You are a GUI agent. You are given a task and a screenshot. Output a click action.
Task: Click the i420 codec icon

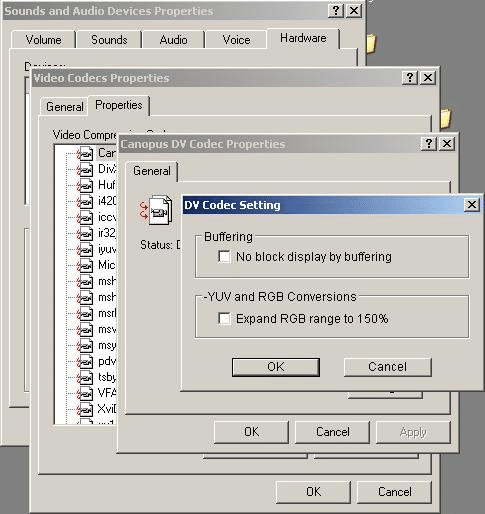(85, 202)
